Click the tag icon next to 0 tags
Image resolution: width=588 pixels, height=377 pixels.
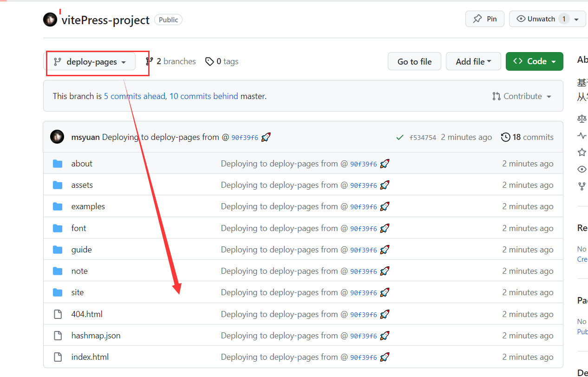point(209,61)
